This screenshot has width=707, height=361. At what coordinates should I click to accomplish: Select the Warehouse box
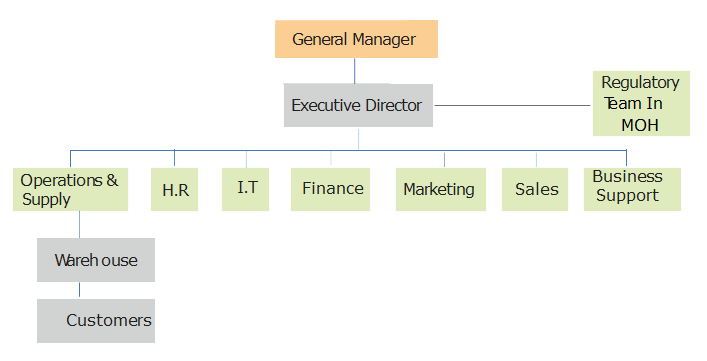pos(96,260)
